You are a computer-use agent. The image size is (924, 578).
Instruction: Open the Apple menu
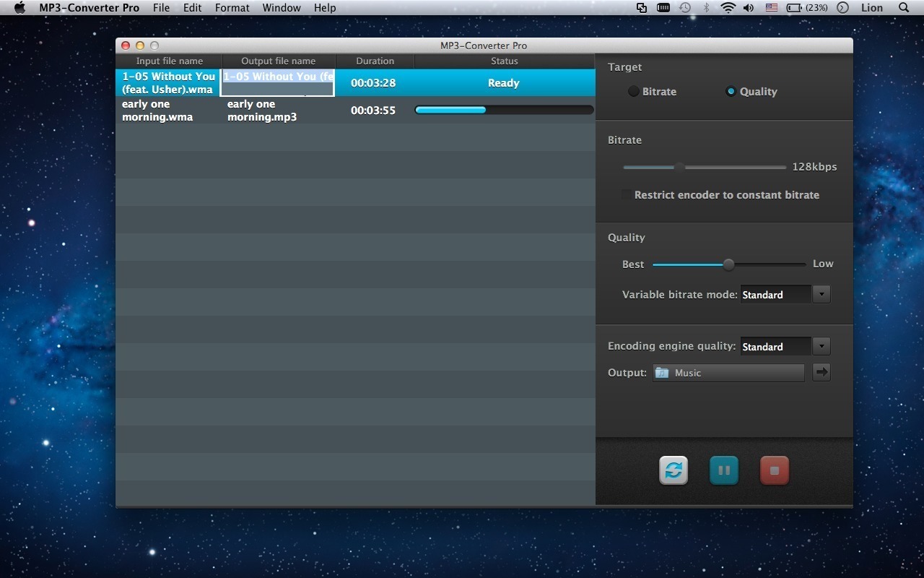[19, 8]
